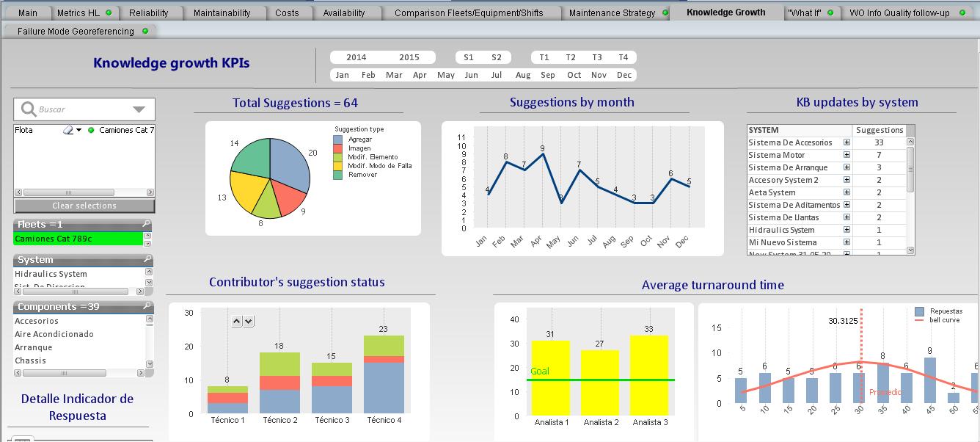The height and width of the screenshot is (442, 980).
Task: Expand Sistema De Accesorios row
Action: tap(846, 142)
